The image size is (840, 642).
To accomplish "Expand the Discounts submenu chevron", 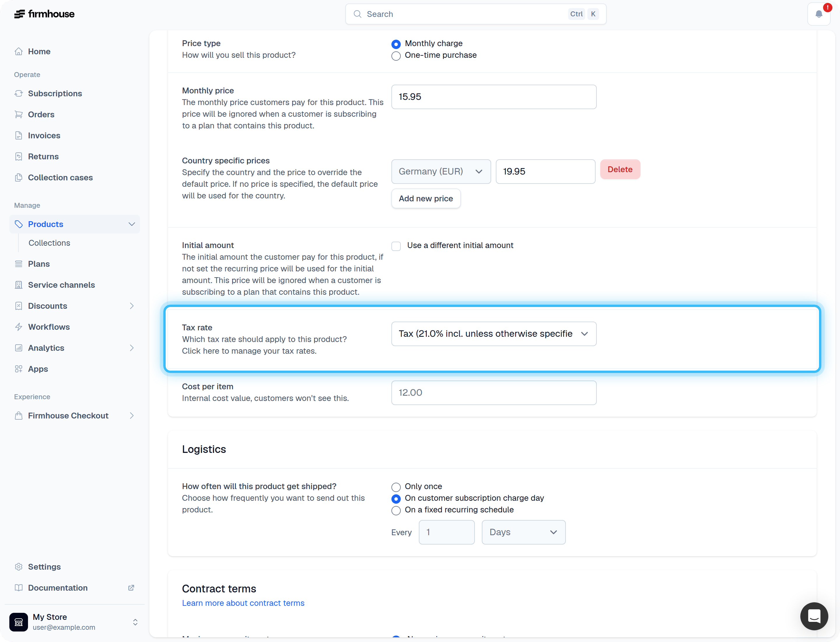I will (132, 306).
